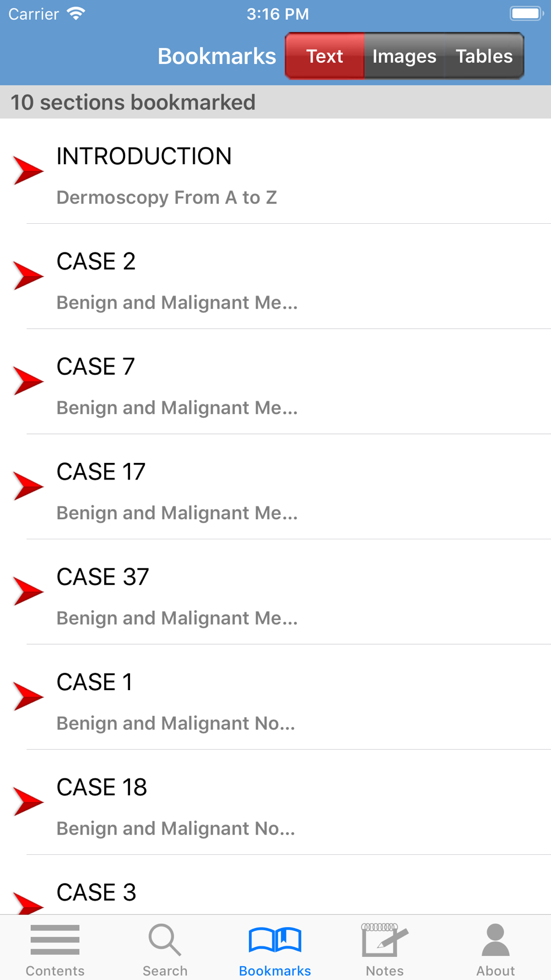
Task: Open the CASE 3 bookmark
Action: [x=275, y=885]
